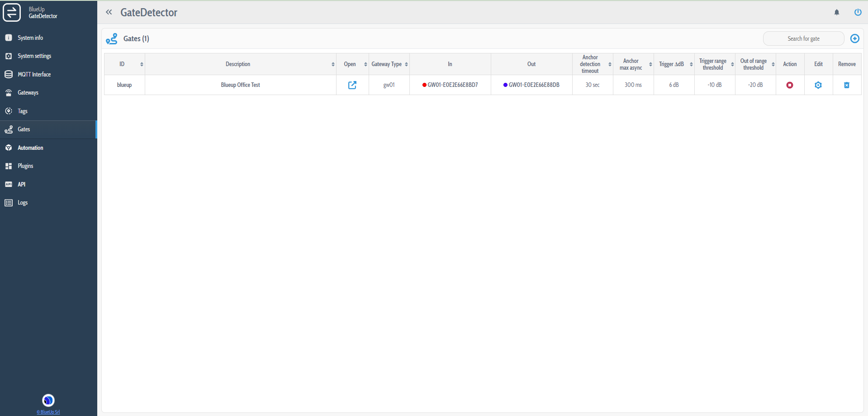This screenshot has width=868, height=416.
Task: Remove the blueup gate
Action: point(846,85)
